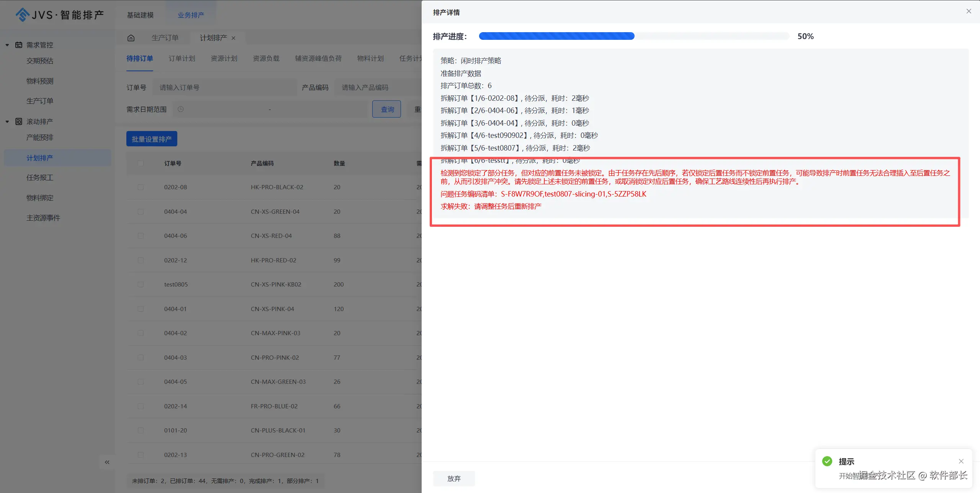This screenshot has height=493, width=980.
Task: Click the JVS logo icon
Action: click(x=23, y=15)
